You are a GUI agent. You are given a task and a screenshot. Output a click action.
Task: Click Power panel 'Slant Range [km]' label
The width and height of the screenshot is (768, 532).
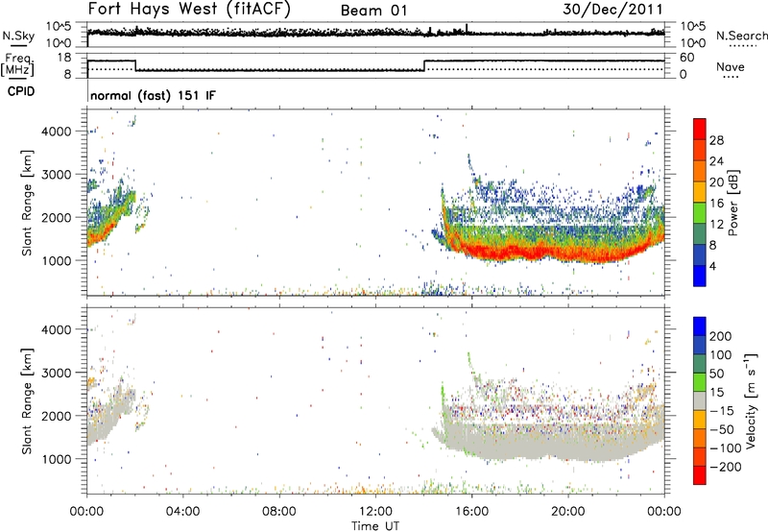coord(27,203)
